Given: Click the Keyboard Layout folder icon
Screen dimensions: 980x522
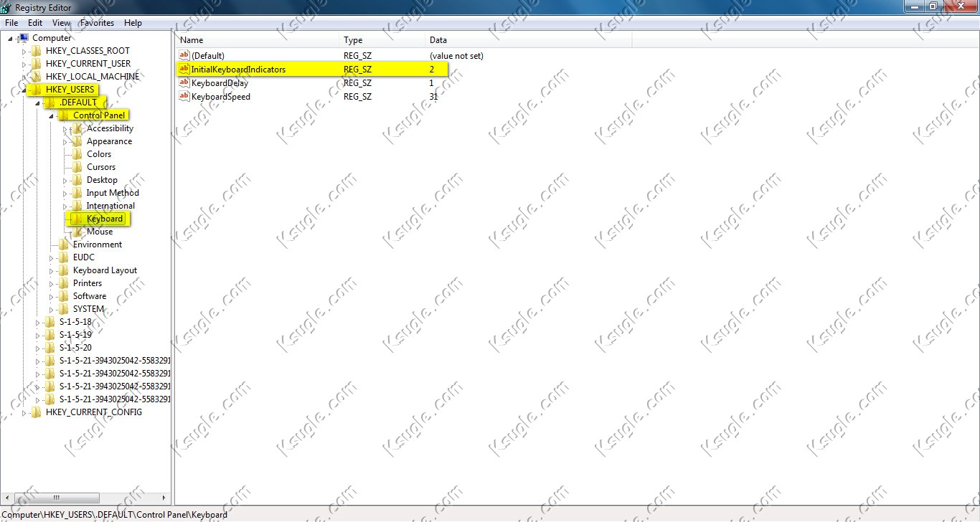Looking at the screenshot, I should point(64,270).
